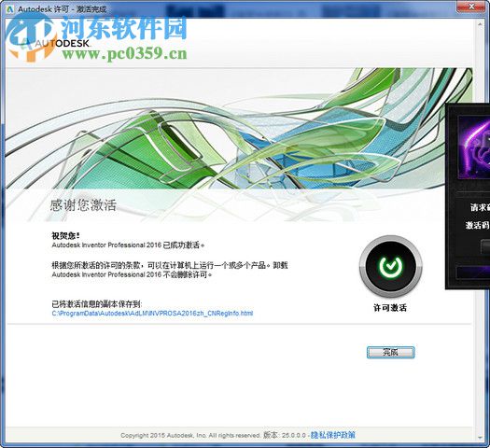
Task: Click the 已成功激活 Inventor Professional 2016 line
Action: point(128,245)
